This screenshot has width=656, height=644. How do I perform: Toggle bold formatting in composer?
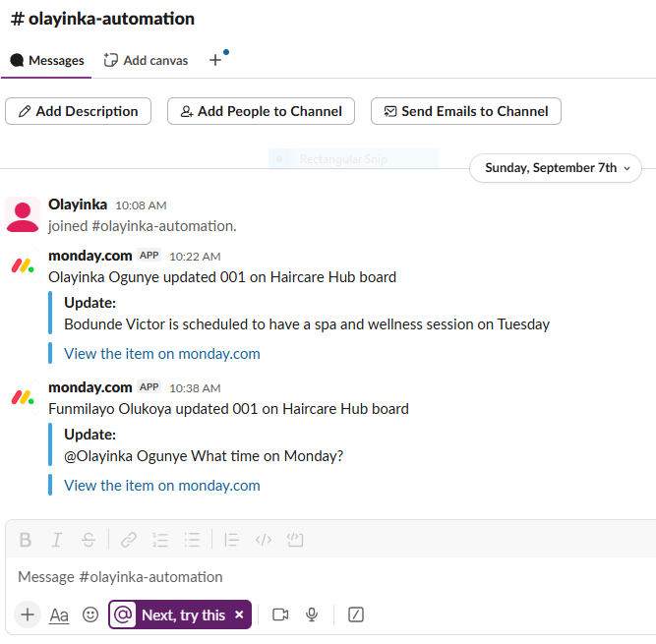pyautogui.click(x=26, y=540)
